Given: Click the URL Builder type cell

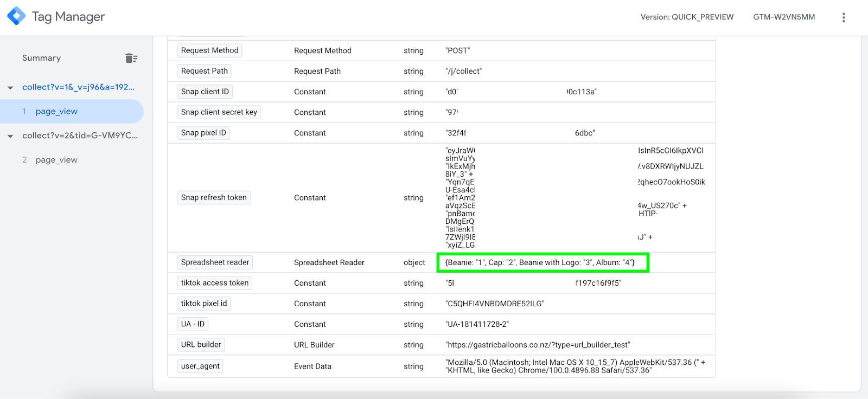Looking at the screenshot, I should click(314, 345).
